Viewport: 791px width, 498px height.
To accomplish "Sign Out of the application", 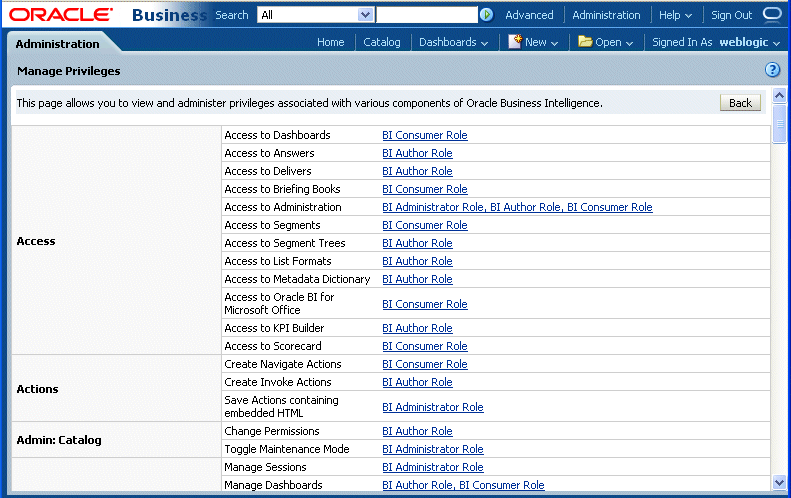I will point(731,15).
